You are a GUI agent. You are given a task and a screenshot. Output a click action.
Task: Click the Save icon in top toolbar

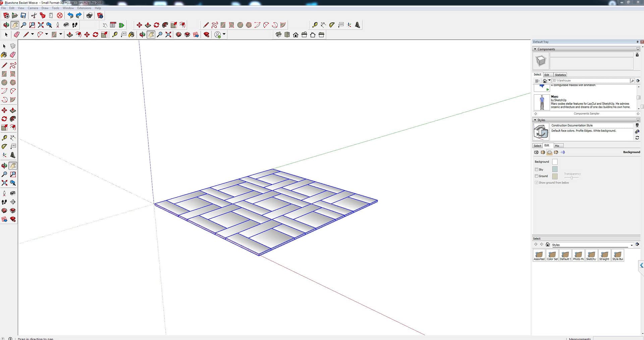pyautogui.click(x=23, y=15)
